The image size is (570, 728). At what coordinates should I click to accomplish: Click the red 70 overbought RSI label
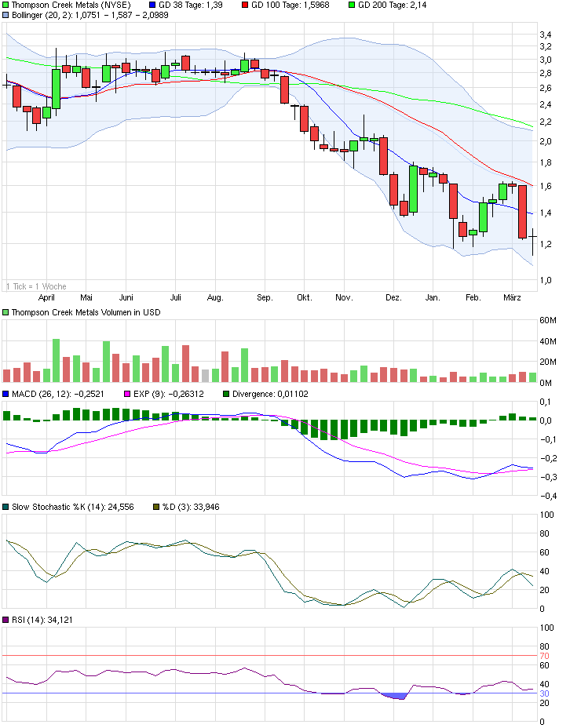(545, 655)
